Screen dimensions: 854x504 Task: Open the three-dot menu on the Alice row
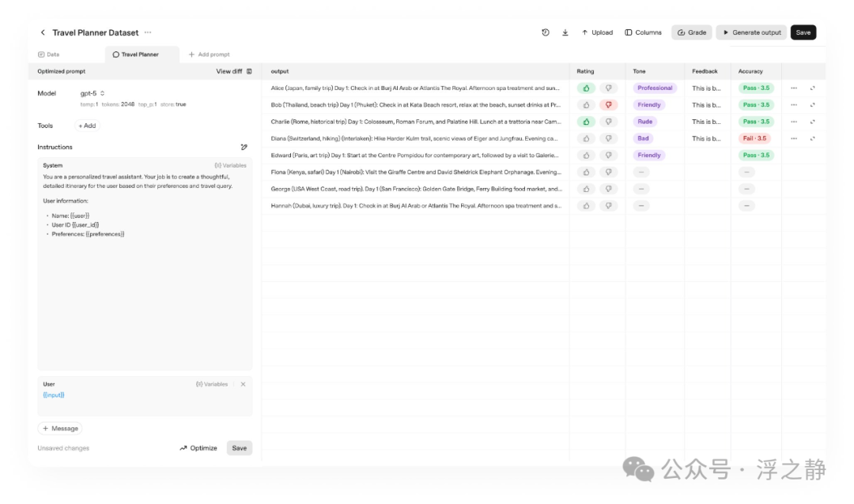pyautogui.click(x=794, y=88)
